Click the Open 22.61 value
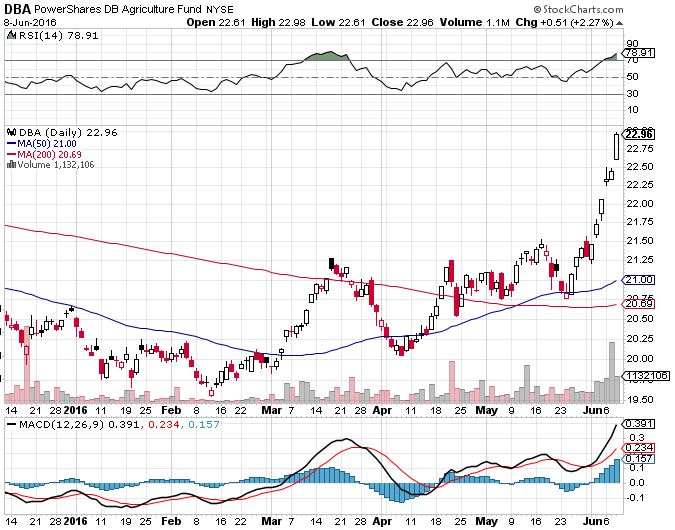 [216, 22]
